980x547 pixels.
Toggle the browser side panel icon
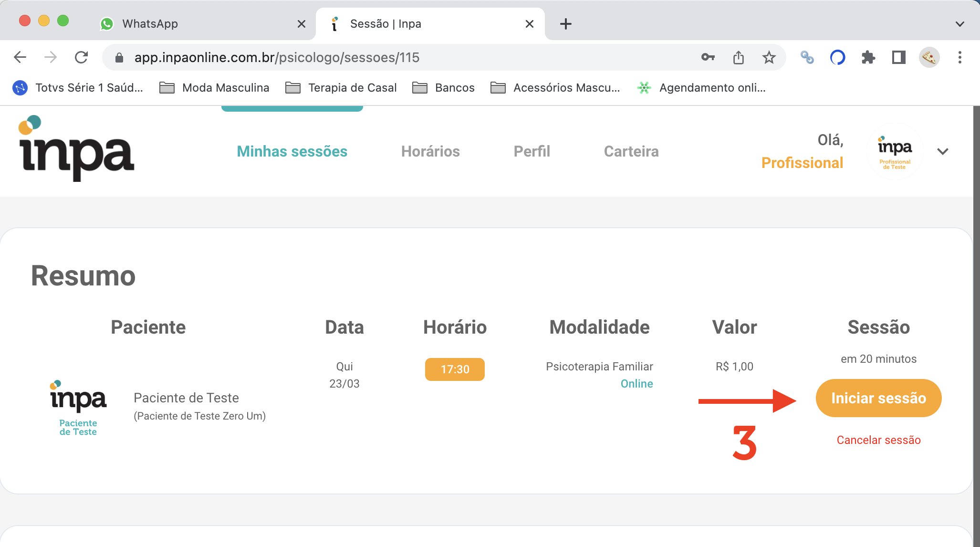coord(899,57)
